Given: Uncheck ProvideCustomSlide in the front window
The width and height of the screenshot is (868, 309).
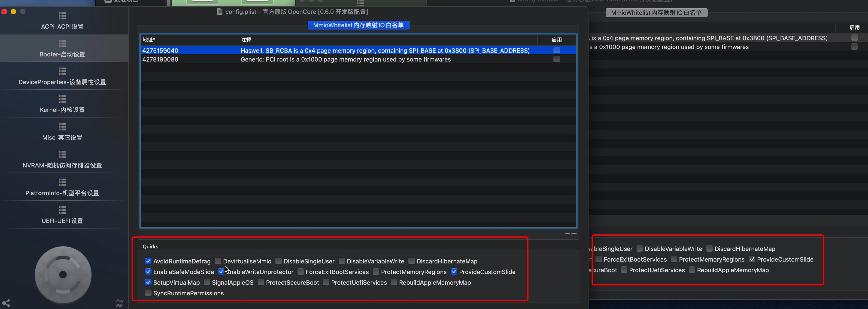Looking at the screenshot, I should [454, 272].
